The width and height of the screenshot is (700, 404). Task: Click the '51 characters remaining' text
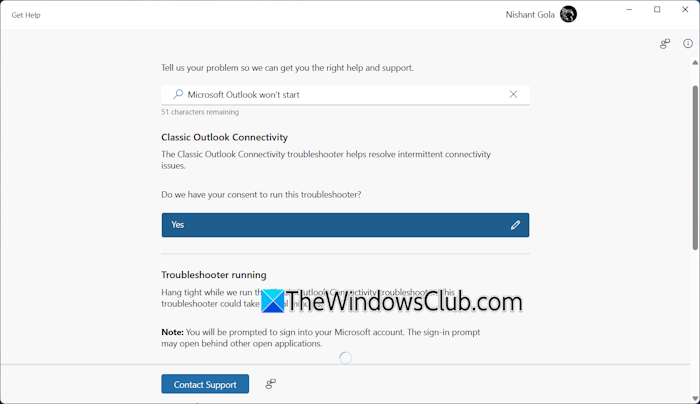(x=200, y=112)
